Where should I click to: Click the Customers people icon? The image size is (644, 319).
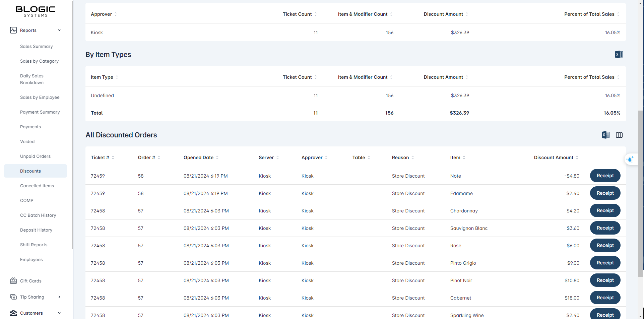13,313
